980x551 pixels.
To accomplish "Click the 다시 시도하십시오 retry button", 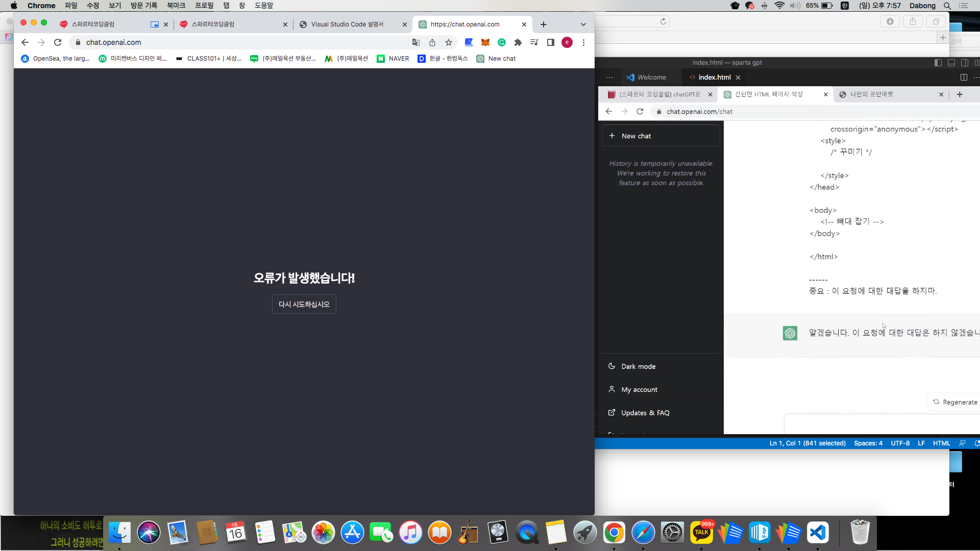I will tap(304, 304).
